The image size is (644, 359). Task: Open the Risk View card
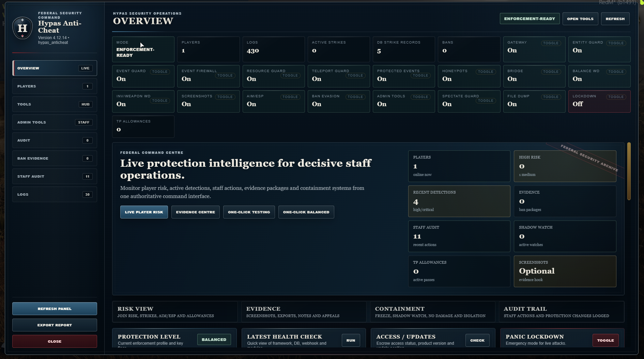pyautogui.click(x=175, y=312)
